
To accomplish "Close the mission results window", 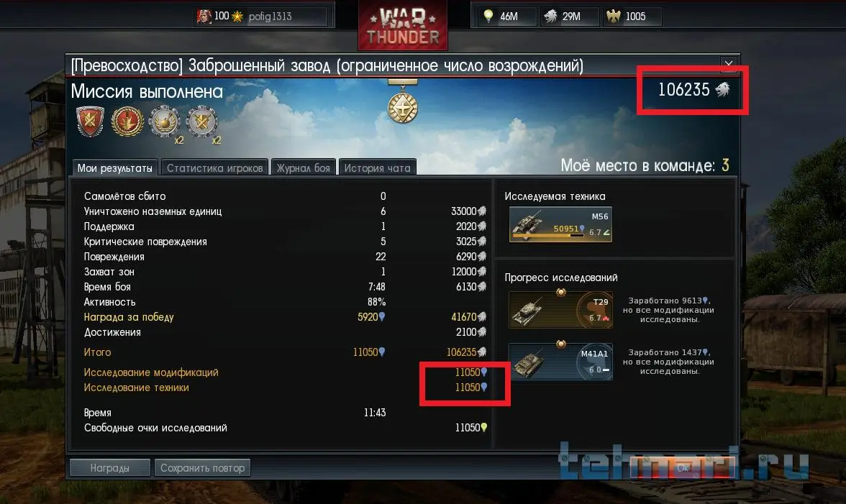I will pos(728,64).
